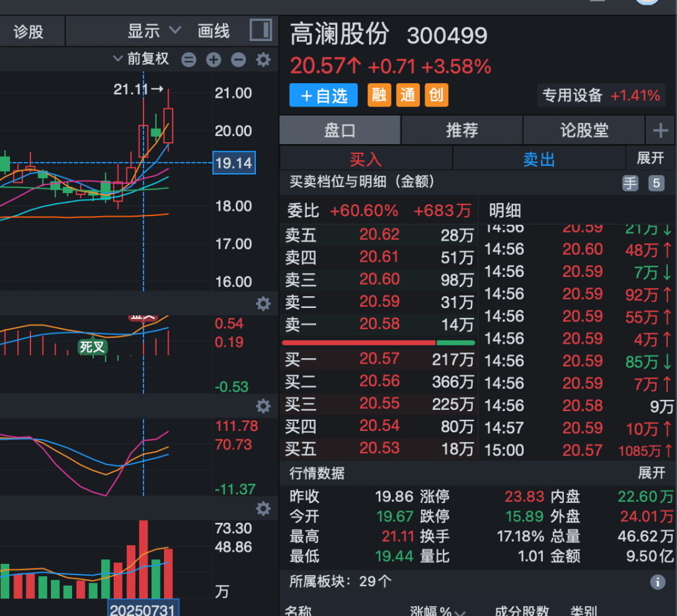Open settings gear for the MACD indicator panel
Screen dimensions: 677x616
tap(263, 303)
